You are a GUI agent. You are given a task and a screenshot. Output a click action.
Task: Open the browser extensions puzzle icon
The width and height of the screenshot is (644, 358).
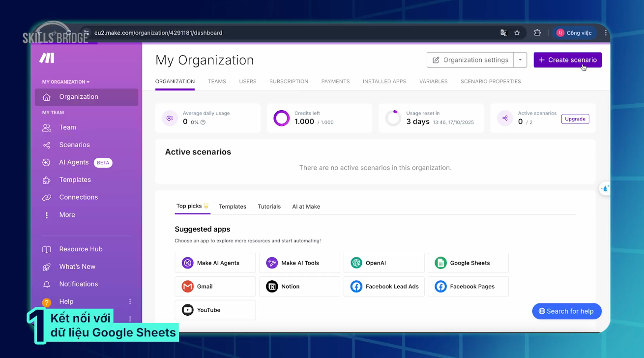point(537,33)
